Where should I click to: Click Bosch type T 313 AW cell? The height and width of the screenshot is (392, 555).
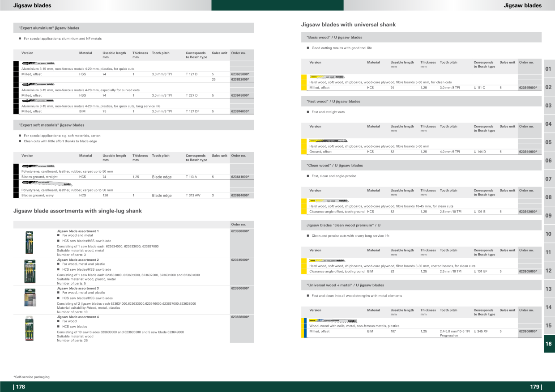[193, 196]
